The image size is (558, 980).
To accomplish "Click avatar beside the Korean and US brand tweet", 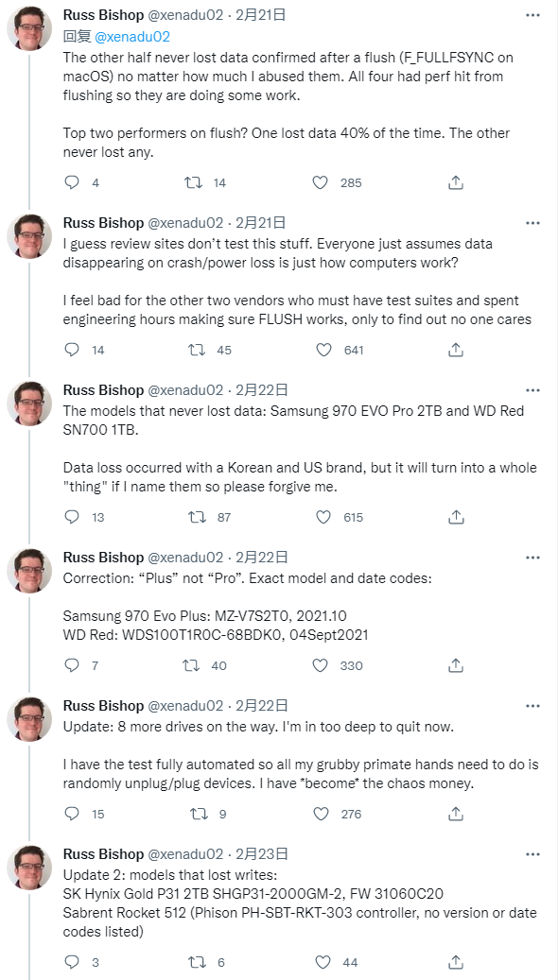I will click(28, 404).
